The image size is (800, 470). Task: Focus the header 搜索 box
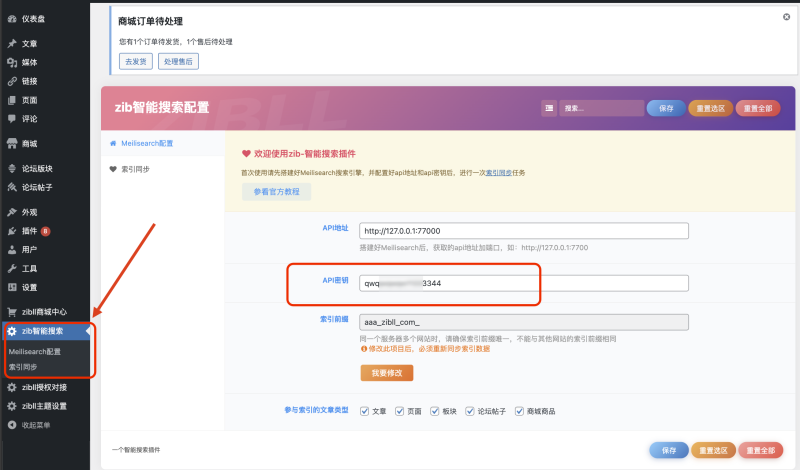click(x=602, y=108)
